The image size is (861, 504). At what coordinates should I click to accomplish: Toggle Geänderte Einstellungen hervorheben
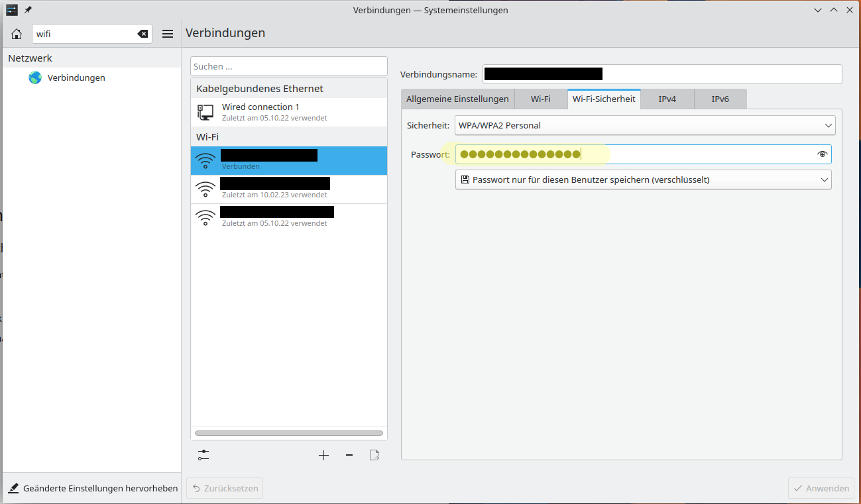(93, 488)
